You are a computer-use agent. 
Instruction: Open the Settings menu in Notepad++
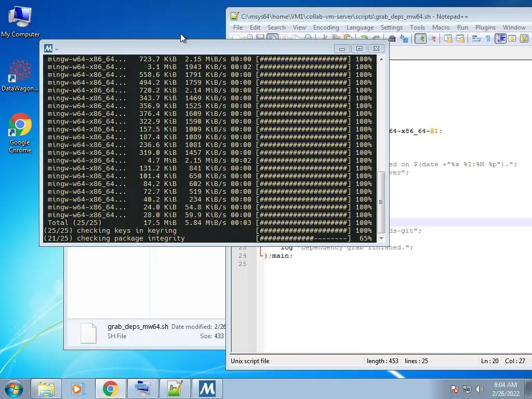click(392, 28)
